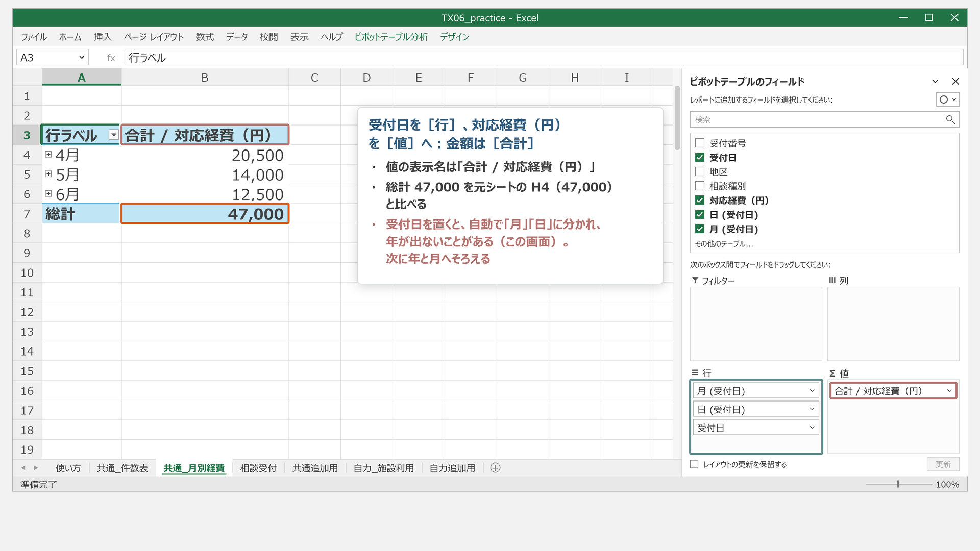Check the 受付番号 field
980x551 pixels.
(x=700, y=143)
